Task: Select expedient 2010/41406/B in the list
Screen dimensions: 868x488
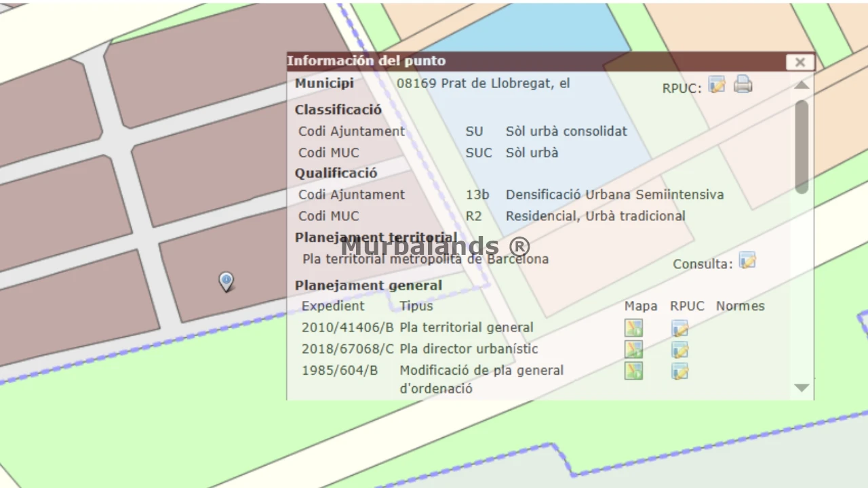Action: [x=347, y=328]
